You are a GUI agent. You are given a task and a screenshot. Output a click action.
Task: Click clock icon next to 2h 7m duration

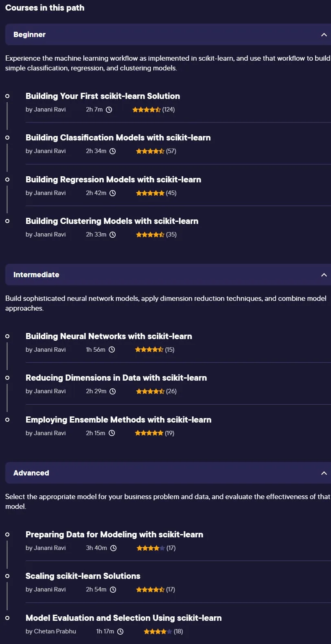click(x=109, y=110)
